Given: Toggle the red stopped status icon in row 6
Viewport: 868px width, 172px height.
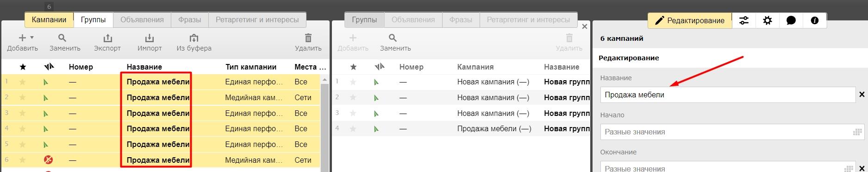Looking at the screenshot, I should coord(48,160).
